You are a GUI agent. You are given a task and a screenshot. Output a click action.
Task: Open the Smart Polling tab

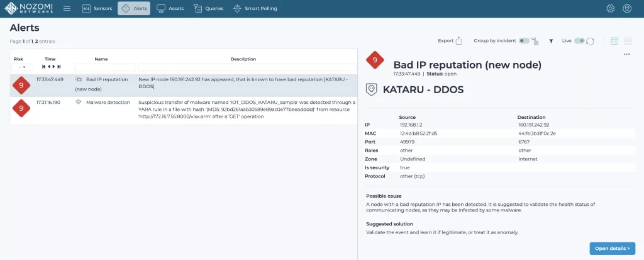click(x=255, y=8)
